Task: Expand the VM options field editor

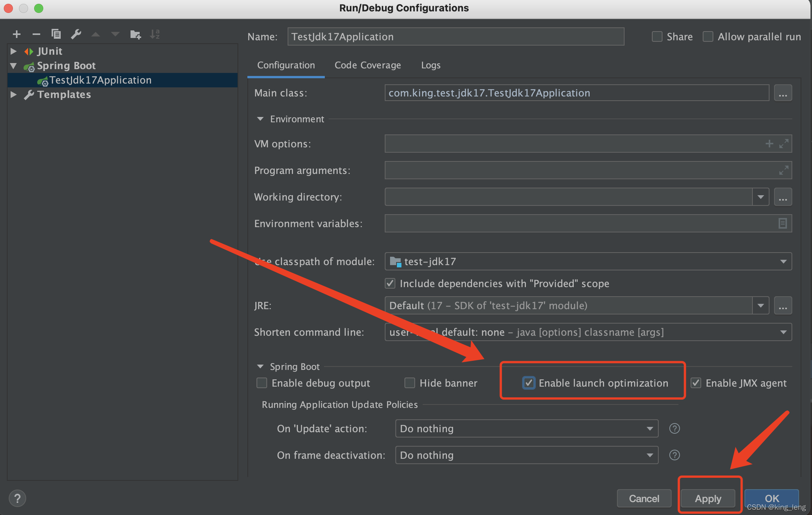Action: tap(784, 144)
